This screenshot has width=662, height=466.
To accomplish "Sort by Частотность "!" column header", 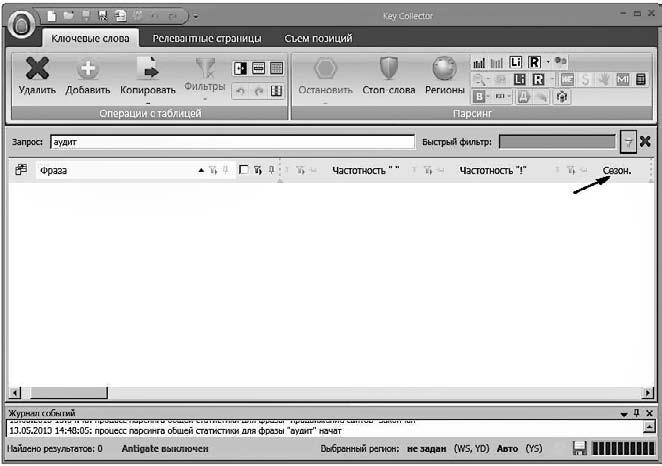I will coord(492,171).
